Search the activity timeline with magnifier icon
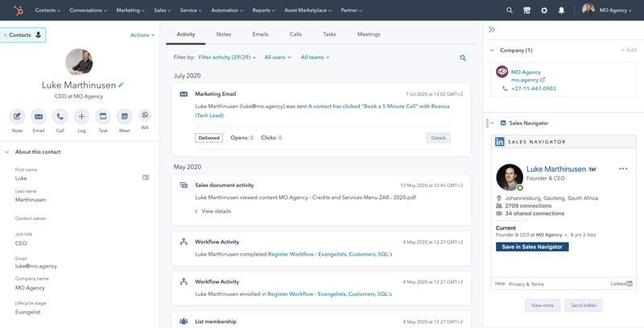 pos(463,58)
